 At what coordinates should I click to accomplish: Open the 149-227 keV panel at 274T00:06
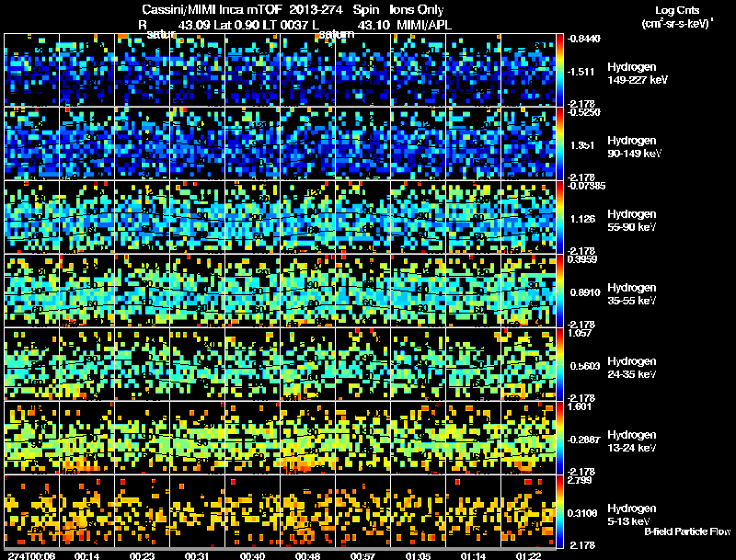tap(32, 70)
